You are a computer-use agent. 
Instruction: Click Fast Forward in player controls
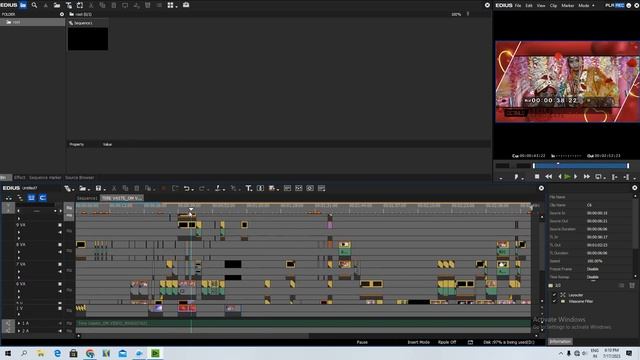tap(587, 177)
